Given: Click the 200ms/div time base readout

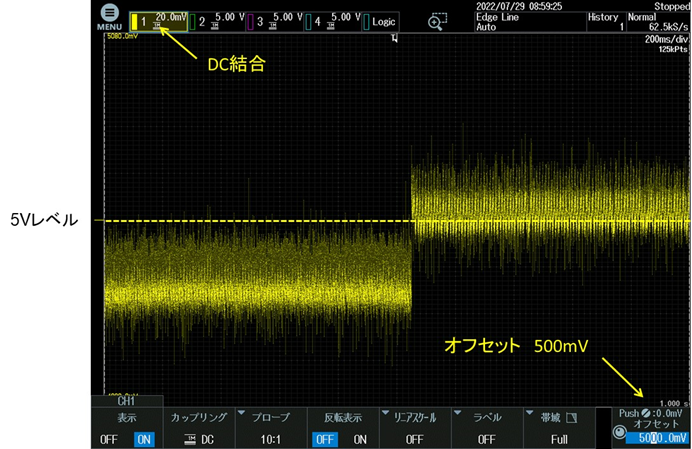Looking at the screenshot, I should coord(666,39).
